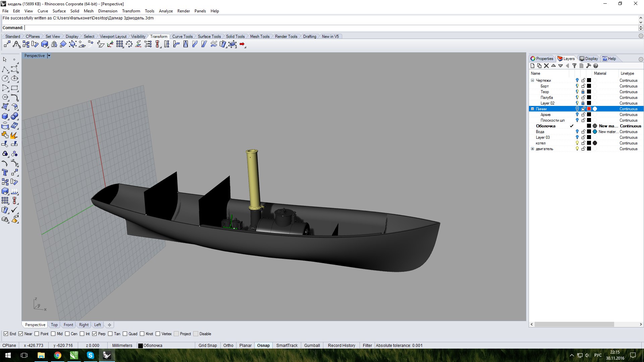
Task: Click the red arrow icon in Transform toolbar
Action: [242, 44]
